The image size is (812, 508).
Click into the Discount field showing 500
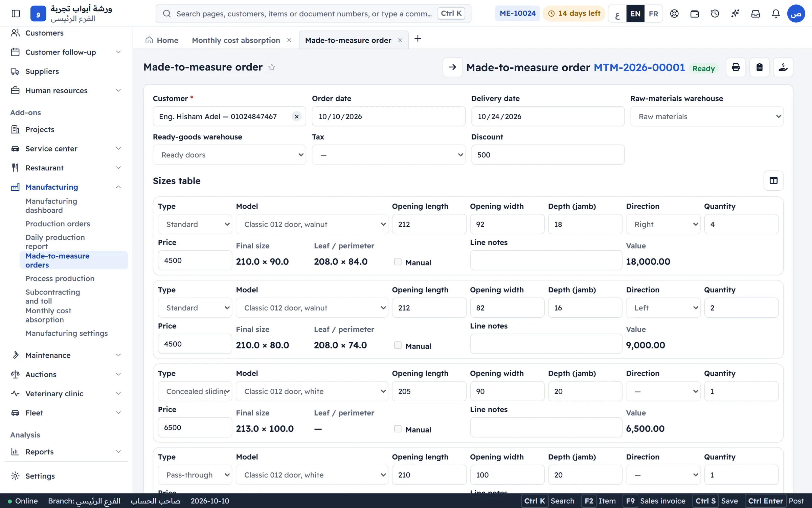(548, 155)
